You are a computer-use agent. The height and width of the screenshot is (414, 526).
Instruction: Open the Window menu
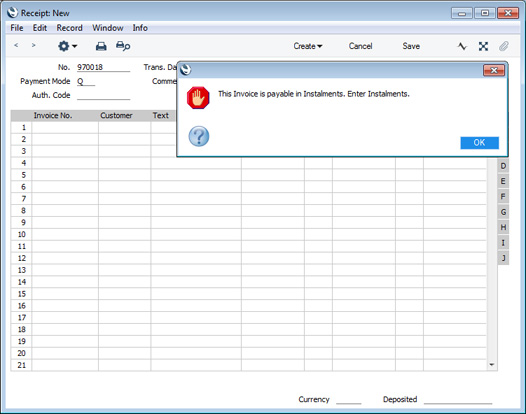tap(108, 28)
